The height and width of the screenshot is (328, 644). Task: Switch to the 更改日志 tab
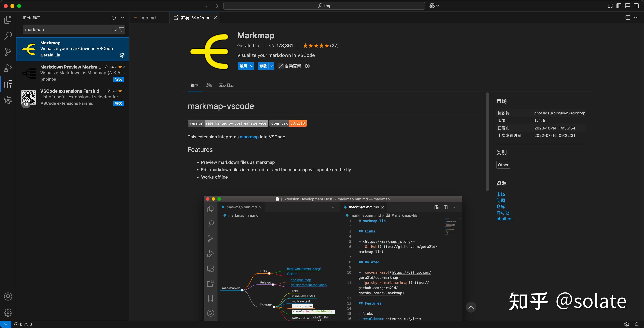click(226, 85)
